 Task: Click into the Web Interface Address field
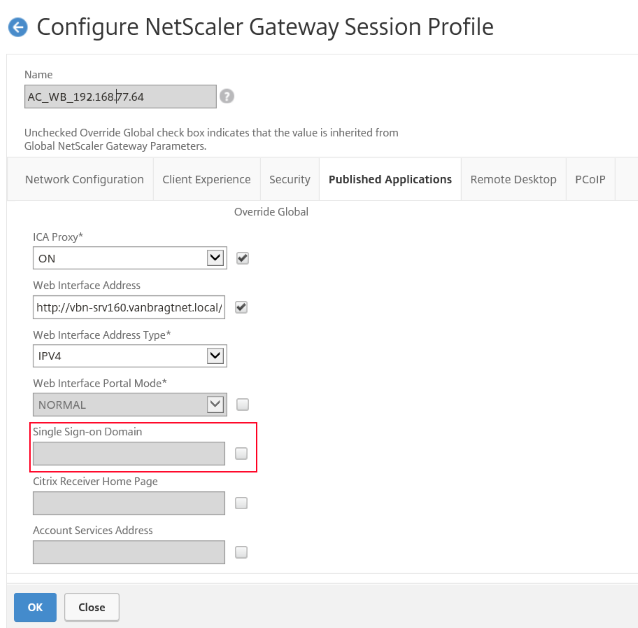tap(129, 307)
